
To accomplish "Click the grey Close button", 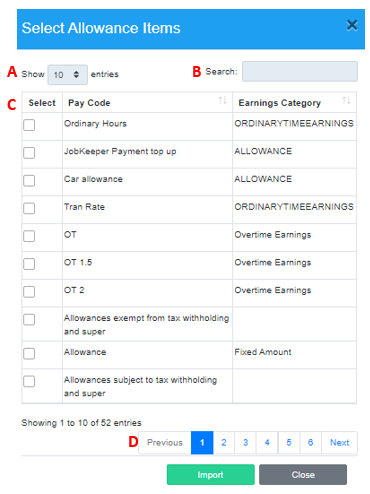I will pyautogui.click(x=303, y=475).
